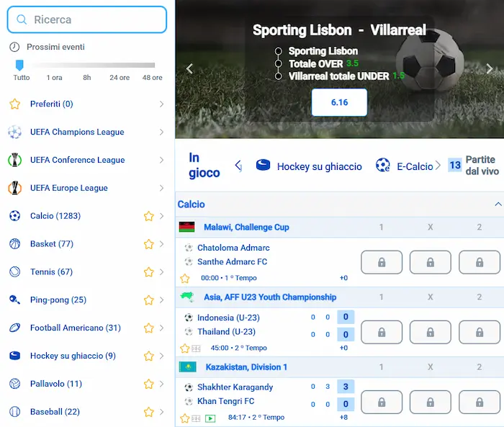Image resolution: width=504 pixels, height=427 pixels.
Task: Open Partite dal vivo with 13 matches
Action: click(474, 166)
